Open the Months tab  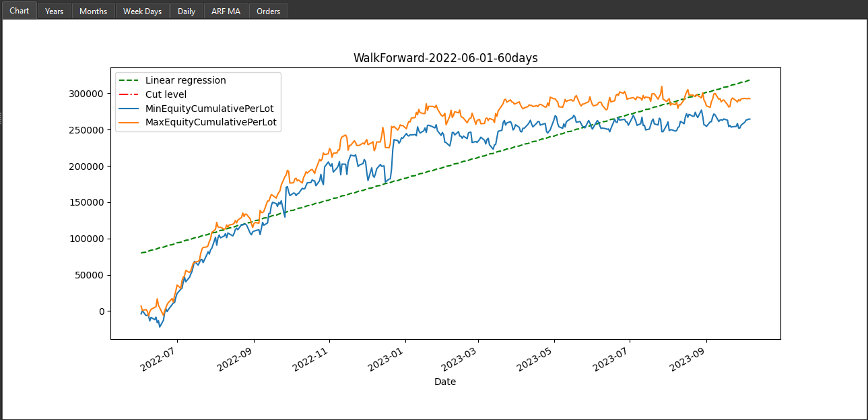pyautogui.click(x=93, y=11)
